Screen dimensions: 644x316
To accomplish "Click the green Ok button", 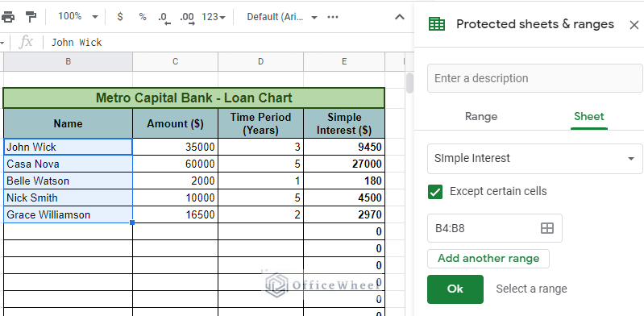I will [x=455, y=289].
